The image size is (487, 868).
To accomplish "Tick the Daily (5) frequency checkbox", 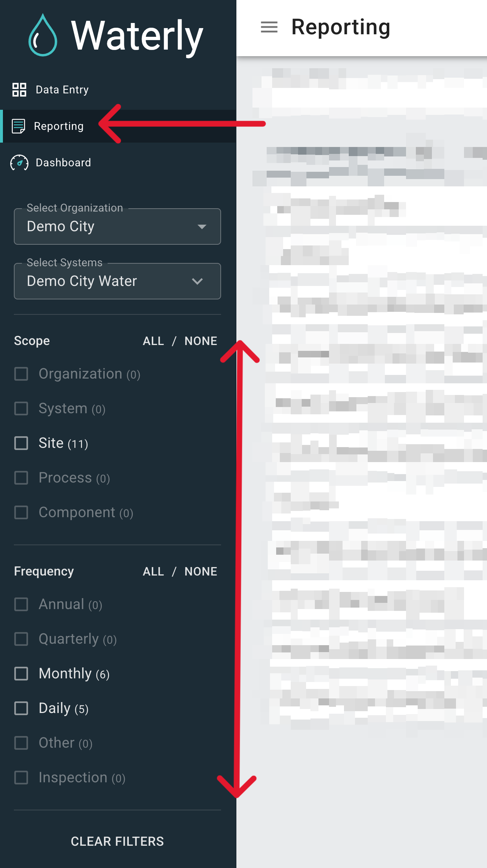I will pyautogui.click(x=21, y=708).
